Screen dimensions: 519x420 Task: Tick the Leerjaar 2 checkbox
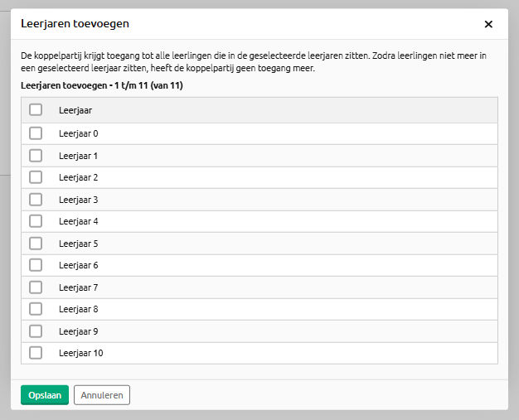36,177
